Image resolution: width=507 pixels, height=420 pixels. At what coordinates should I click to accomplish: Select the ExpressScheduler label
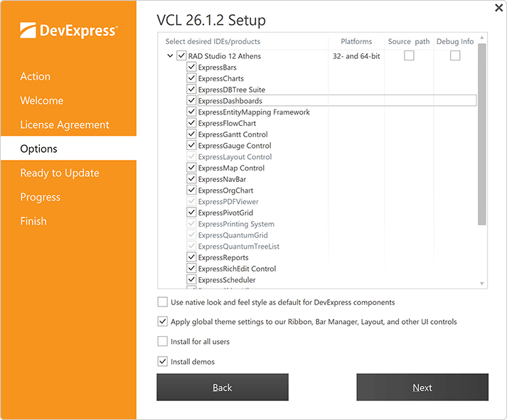(227, 280)
